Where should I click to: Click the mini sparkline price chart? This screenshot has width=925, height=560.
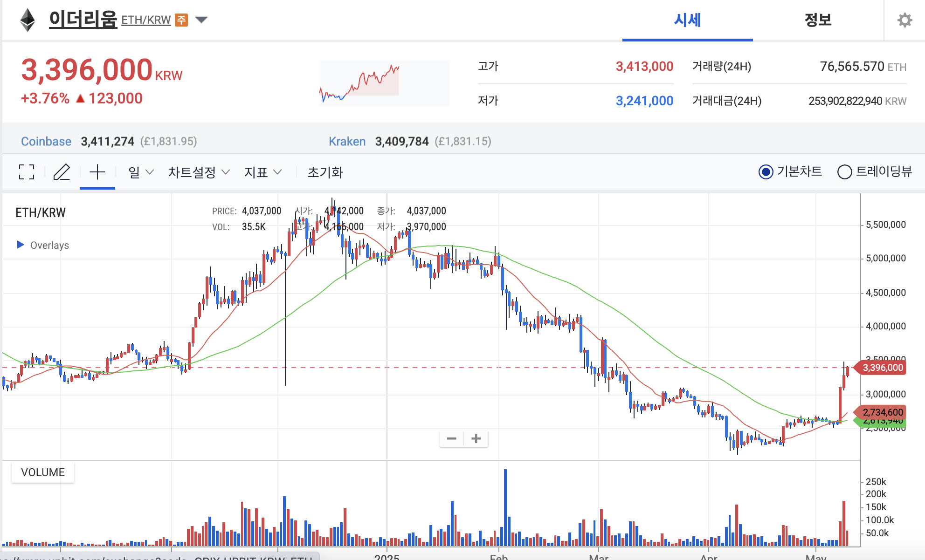pos(383,83)
